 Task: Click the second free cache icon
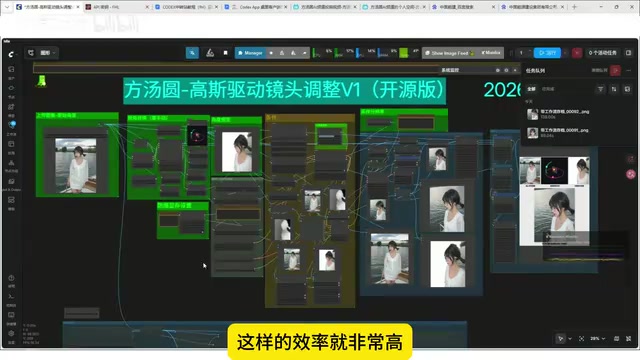[293, 53]
